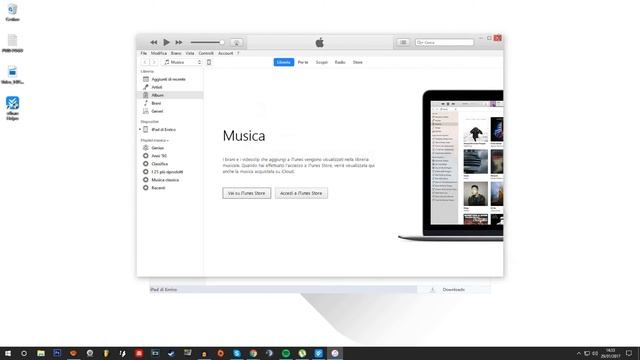Switch to the Per te tab
The image size is (640, 360).
(303, 62)
